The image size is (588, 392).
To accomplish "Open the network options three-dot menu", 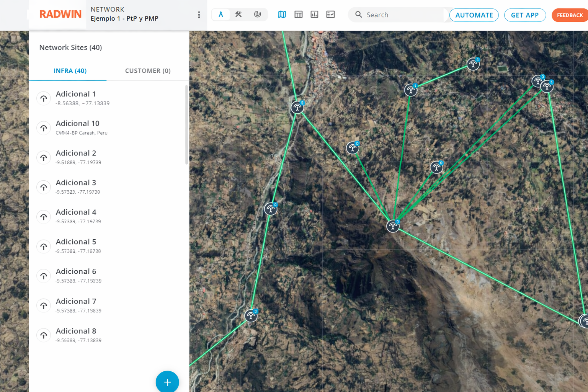I will coord(199,15).
